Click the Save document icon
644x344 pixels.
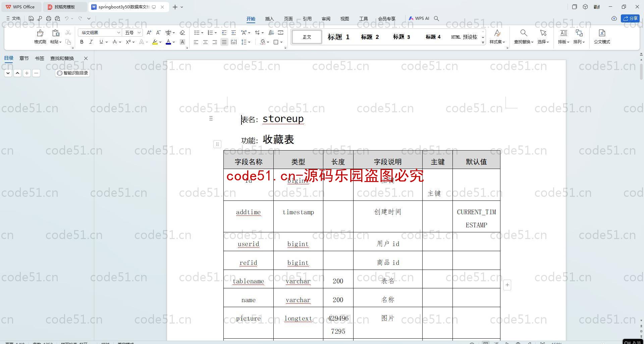31,18
